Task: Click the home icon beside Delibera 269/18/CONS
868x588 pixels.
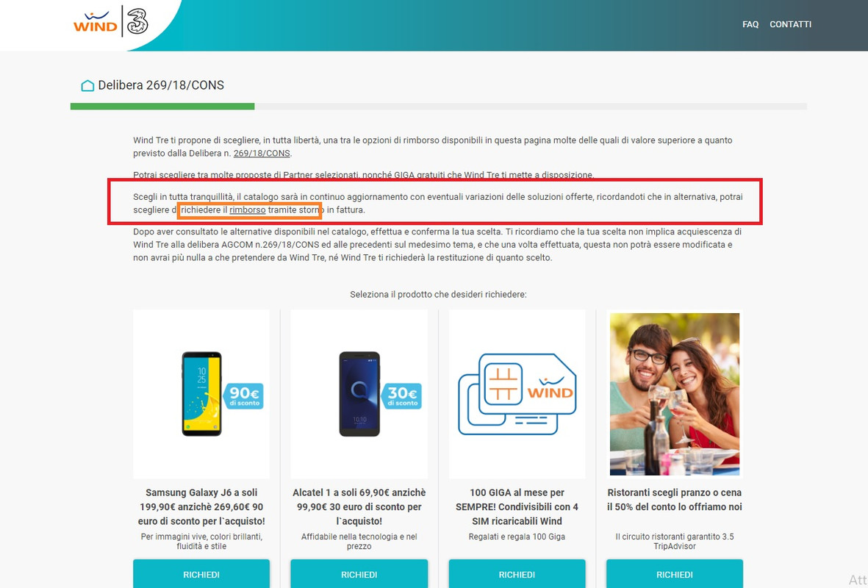Action: click(x=87, y=85)
